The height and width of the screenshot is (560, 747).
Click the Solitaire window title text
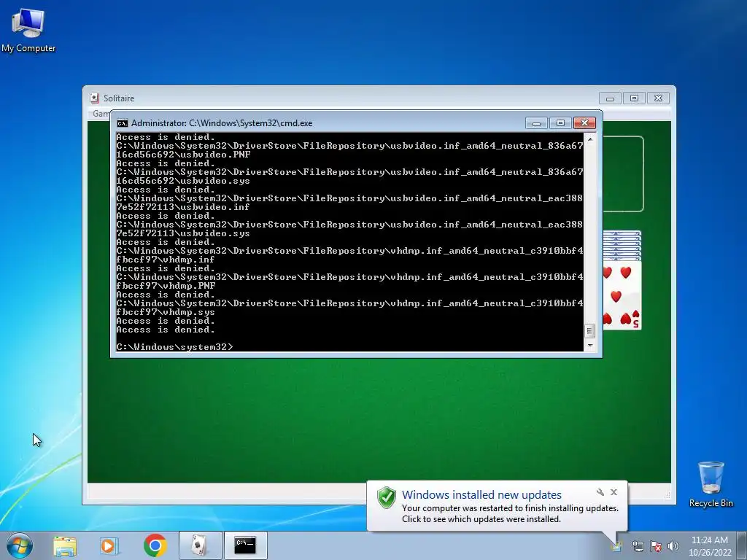click(119, 98)
